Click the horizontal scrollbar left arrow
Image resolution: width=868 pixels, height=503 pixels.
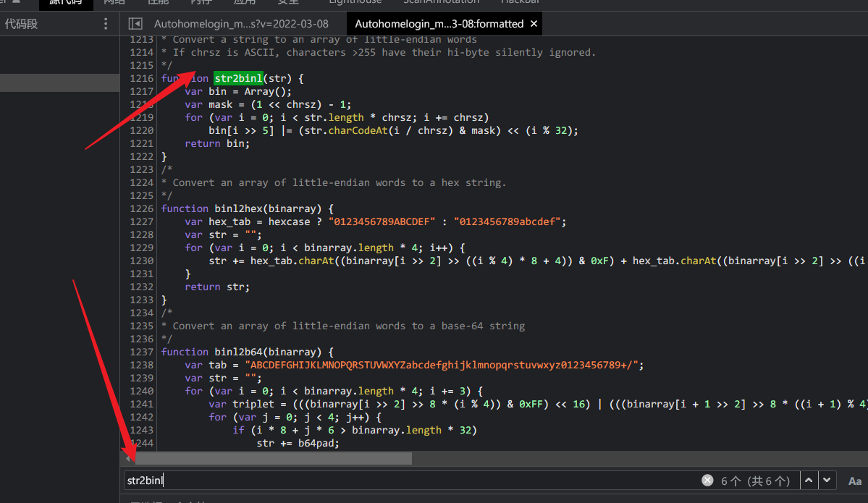coord(128,458)
